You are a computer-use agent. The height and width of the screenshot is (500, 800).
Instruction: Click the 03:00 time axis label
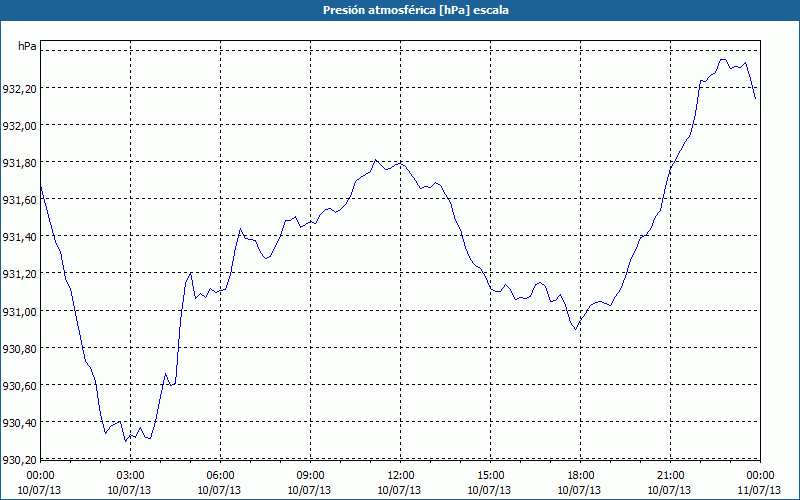click(130, 476)
